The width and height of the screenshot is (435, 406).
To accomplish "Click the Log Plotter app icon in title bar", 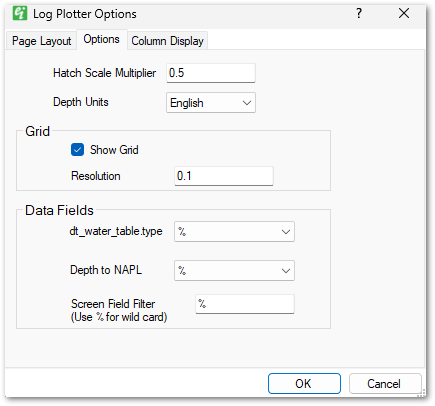I will tap(20, 13).
